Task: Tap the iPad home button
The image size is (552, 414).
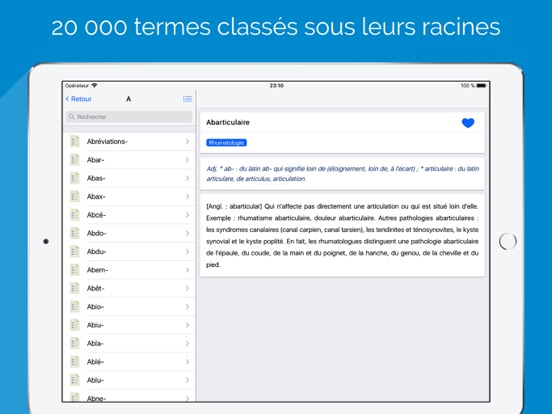Action: [508, 242]
